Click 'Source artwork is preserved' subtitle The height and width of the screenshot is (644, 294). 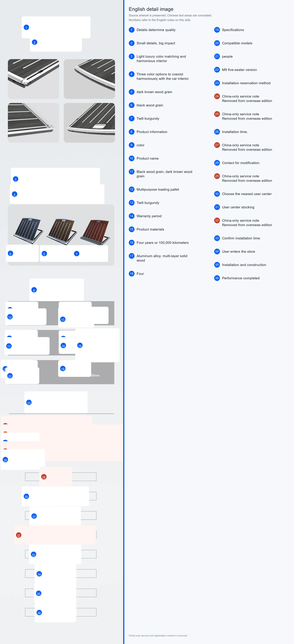(170, 15)
